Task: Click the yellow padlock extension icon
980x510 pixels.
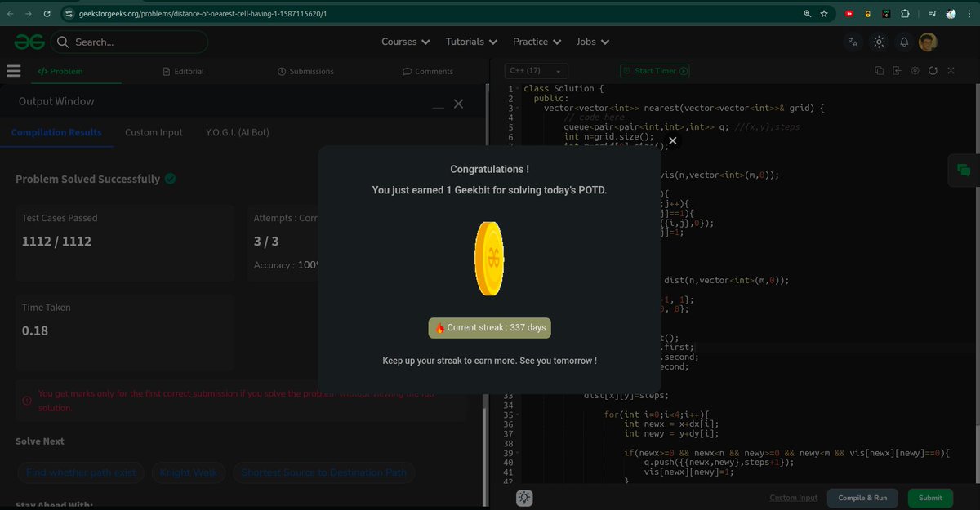Action: [867, 14]
